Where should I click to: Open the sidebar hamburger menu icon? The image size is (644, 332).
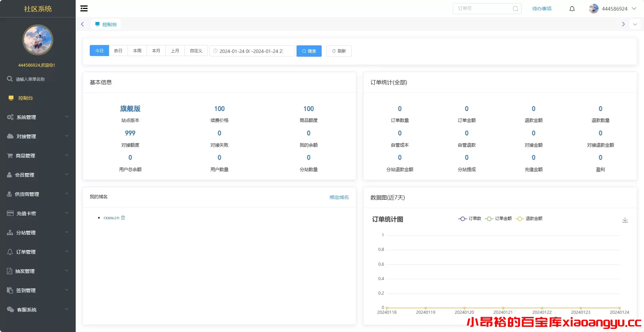(84, 8)
